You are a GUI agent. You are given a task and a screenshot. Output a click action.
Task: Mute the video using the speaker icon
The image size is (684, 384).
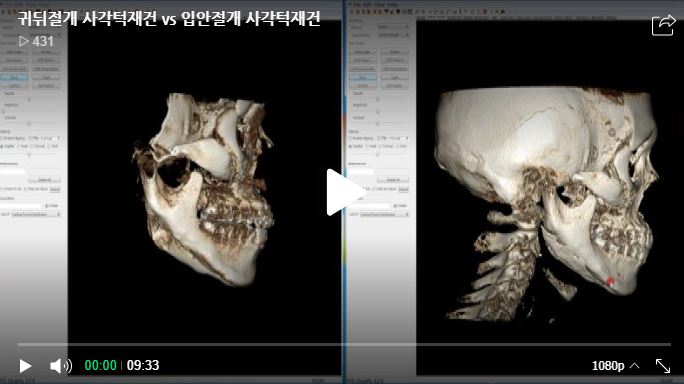click(x=61, y=366)
